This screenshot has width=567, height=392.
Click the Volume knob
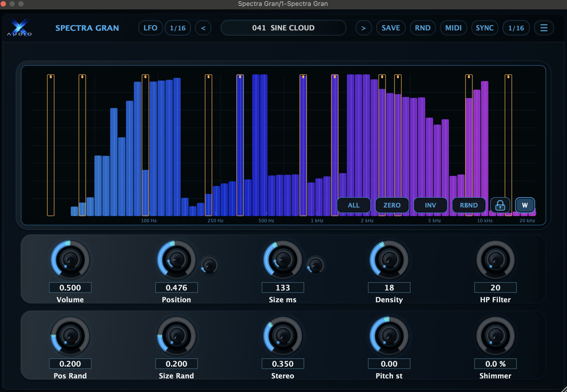pos(70,260)
